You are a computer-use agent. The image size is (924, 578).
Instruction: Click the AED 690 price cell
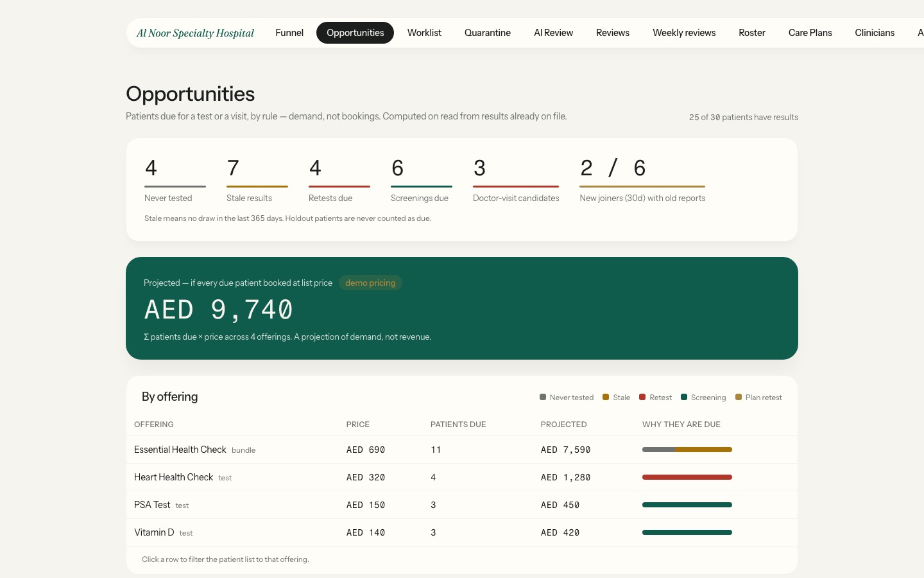pos(366,450)
